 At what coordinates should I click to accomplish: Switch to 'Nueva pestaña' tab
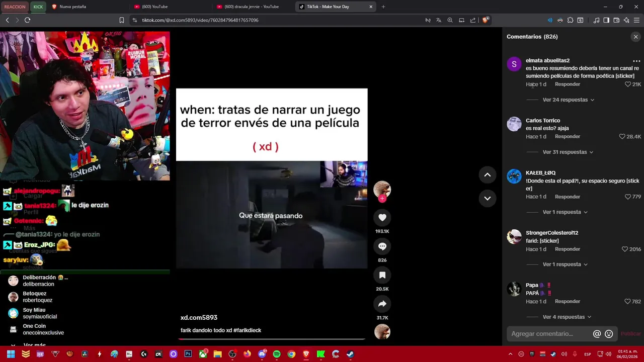click(x=86, y=7)
